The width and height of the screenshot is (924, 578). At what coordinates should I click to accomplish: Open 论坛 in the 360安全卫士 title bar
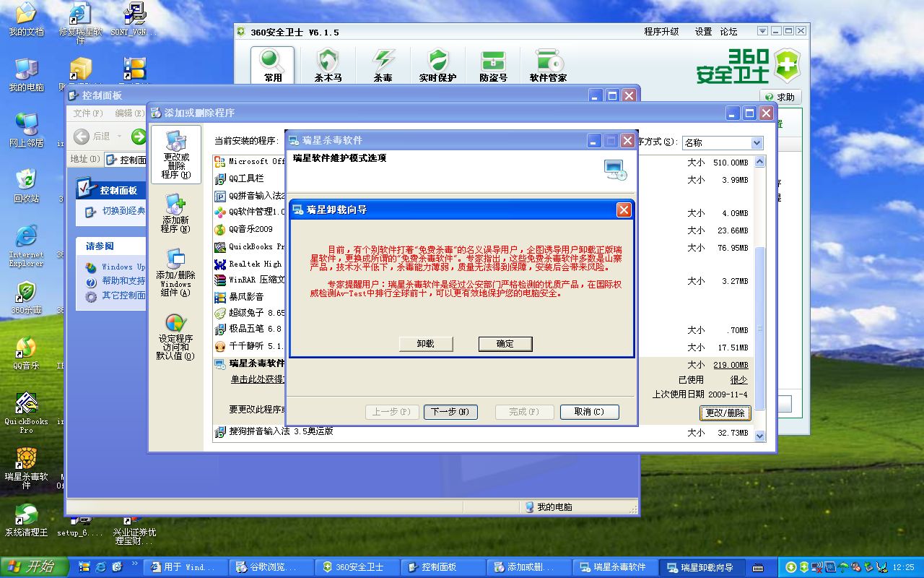[x=729, y=32]
